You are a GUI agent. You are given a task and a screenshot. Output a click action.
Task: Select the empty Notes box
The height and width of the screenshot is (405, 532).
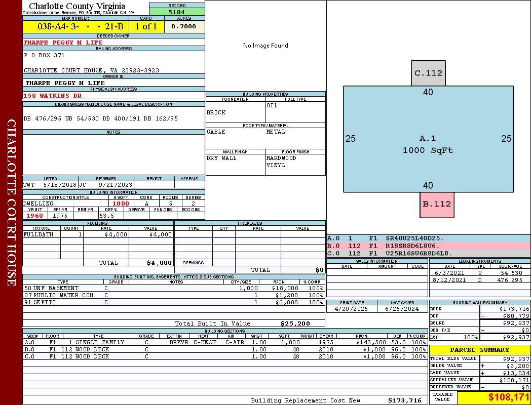pyautogui.click(x=113, y=154)
